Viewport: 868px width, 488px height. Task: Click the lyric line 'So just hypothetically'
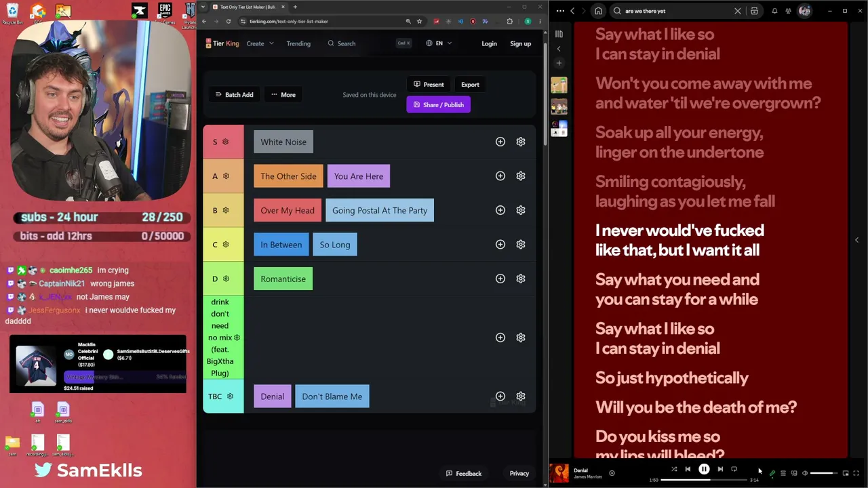point(672,378)
